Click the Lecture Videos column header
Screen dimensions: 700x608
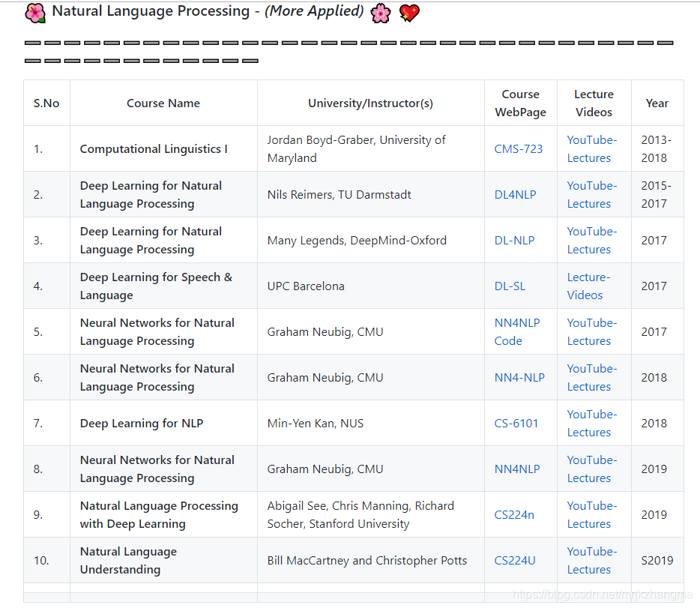pyautogui.click(x=594, y=103)
